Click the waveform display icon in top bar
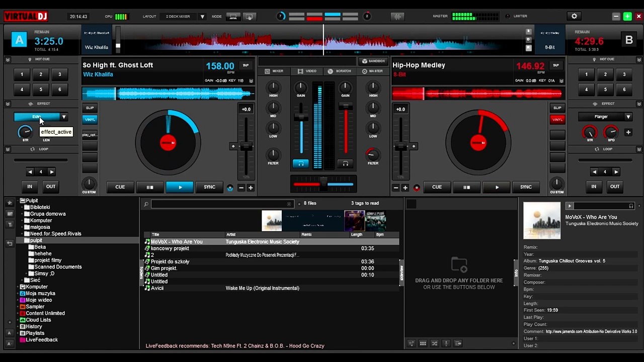The height and width of the screenshot is (362, 644). 397,16
